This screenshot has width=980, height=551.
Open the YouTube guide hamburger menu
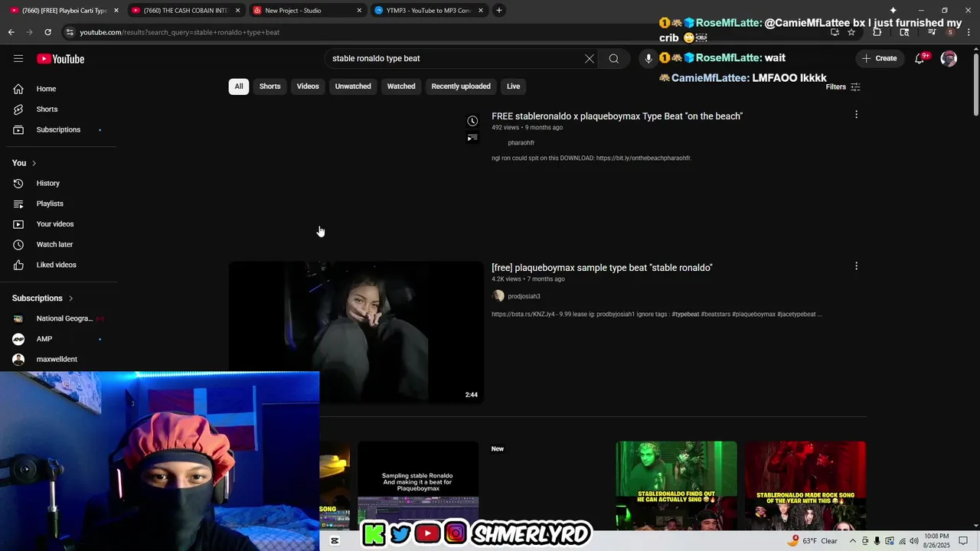tap(18, 58)
